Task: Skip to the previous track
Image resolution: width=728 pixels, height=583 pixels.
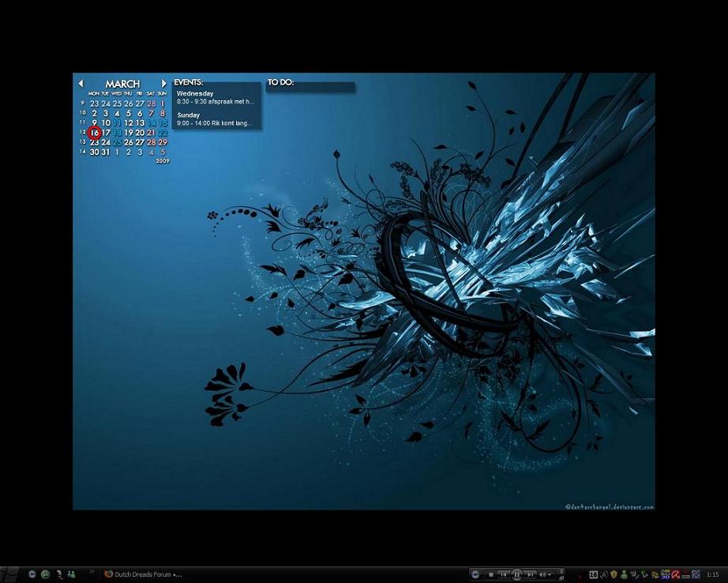Action: 503,574
